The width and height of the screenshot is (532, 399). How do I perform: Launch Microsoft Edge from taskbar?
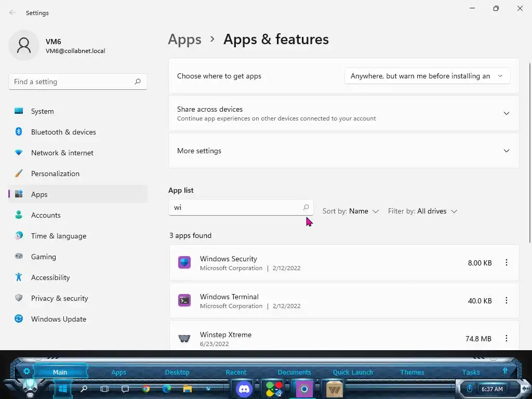tap(167, 389)
